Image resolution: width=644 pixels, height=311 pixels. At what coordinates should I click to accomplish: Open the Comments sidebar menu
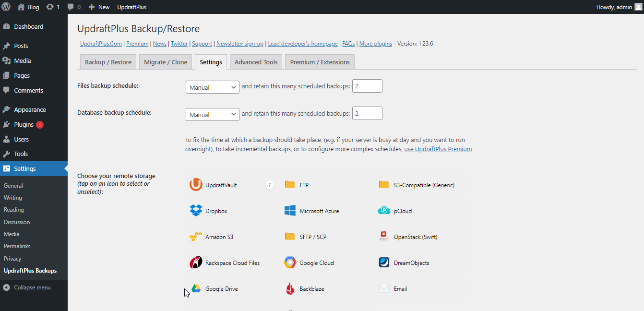click(34, 91)
